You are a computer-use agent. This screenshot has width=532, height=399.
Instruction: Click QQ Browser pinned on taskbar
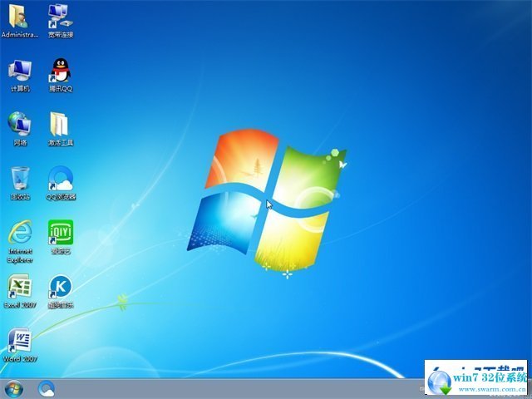coord(47,389)
